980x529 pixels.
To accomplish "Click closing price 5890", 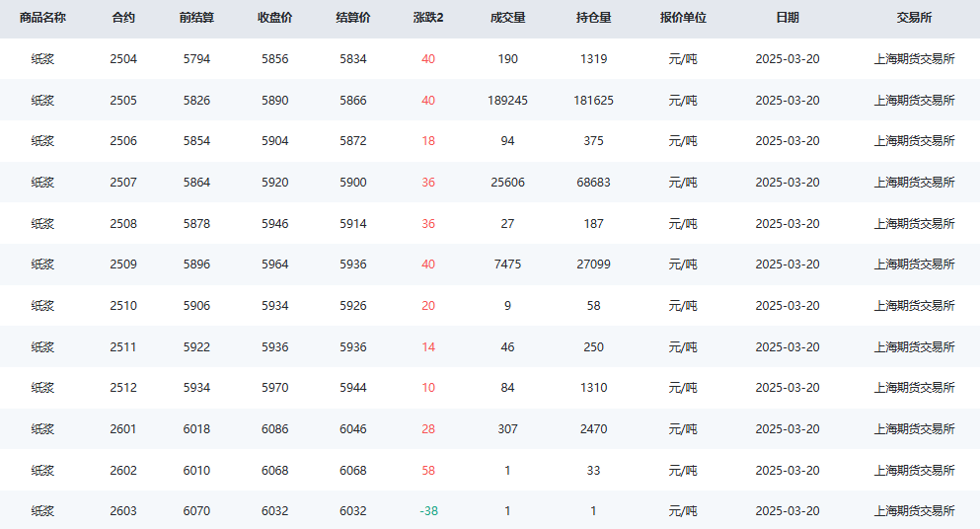I will [274, 100].
